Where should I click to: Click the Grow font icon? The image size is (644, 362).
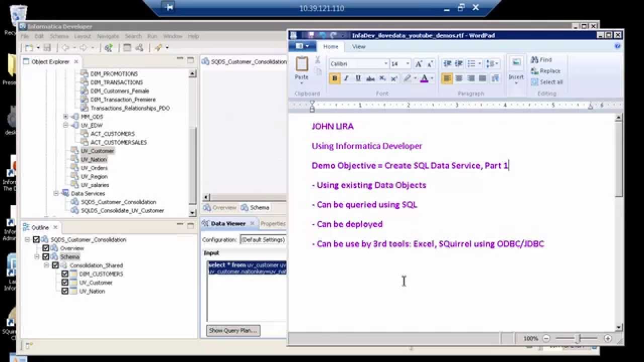419,64
